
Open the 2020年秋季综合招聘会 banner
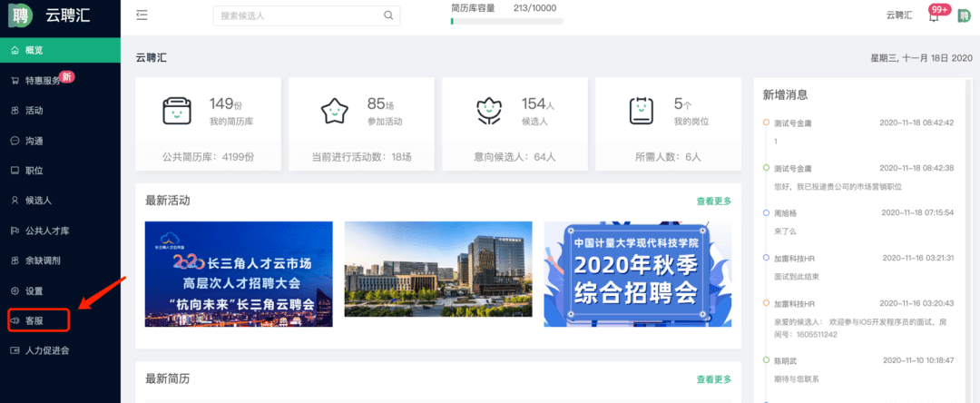638,274
